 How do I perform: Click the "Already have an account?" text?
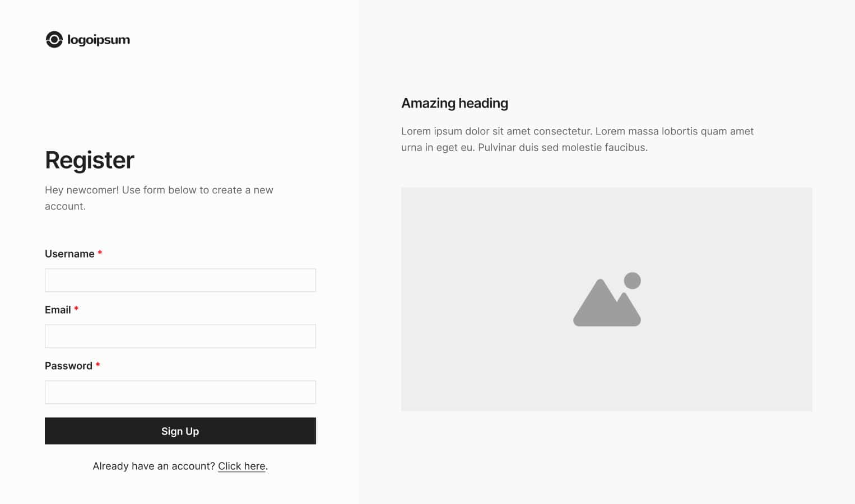click(x=154, y=466)
